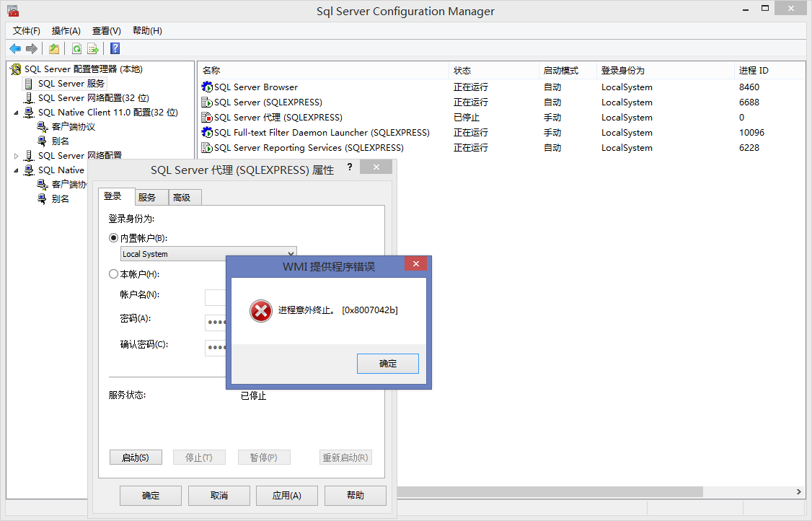Close the SQL Server 代理 properties dialog
This screenshot has width=812, height=521.
[x=376, y=167]
